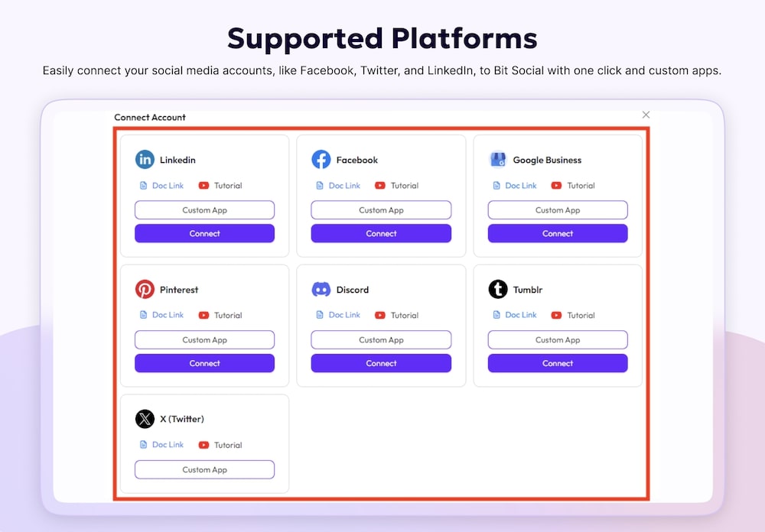Click the YouTube Tutorial icon under Discord
The height and width of the screenshot is (532, 765).
379,315
